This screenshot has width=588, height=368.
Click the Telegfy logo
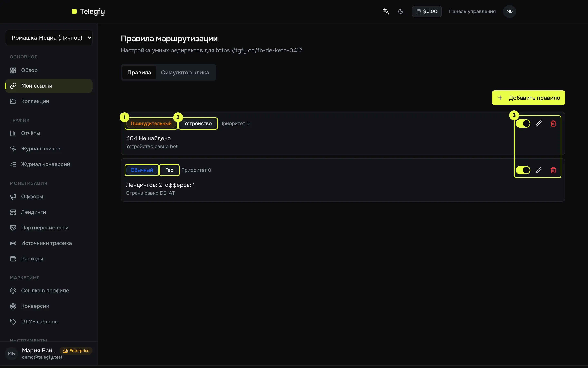[88, 11]
